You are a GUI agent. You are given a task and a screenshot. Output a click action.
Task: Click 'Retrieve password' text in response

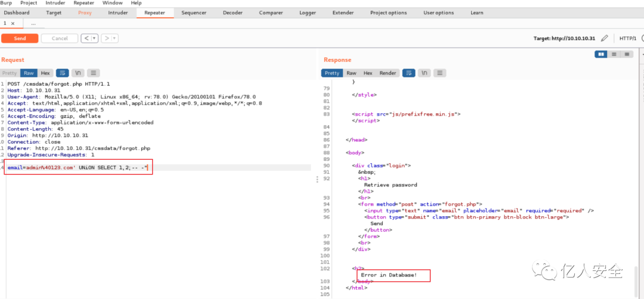[x=391, y=185]
